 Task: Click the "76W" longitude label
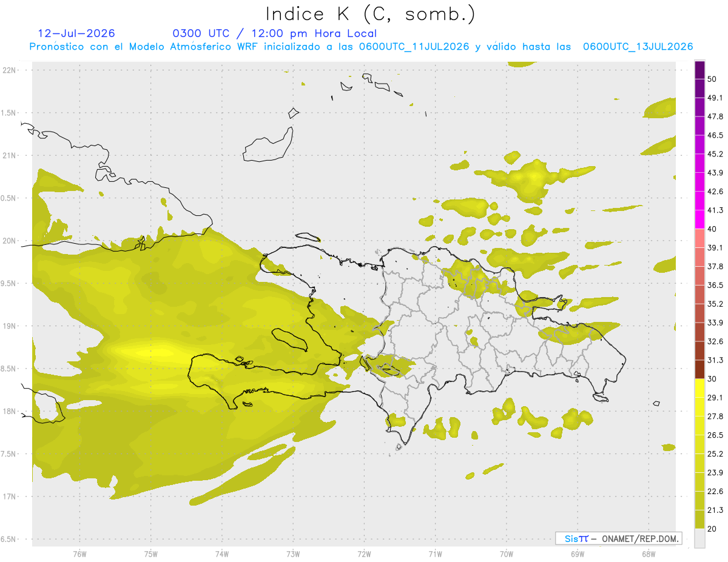point(79,554)
